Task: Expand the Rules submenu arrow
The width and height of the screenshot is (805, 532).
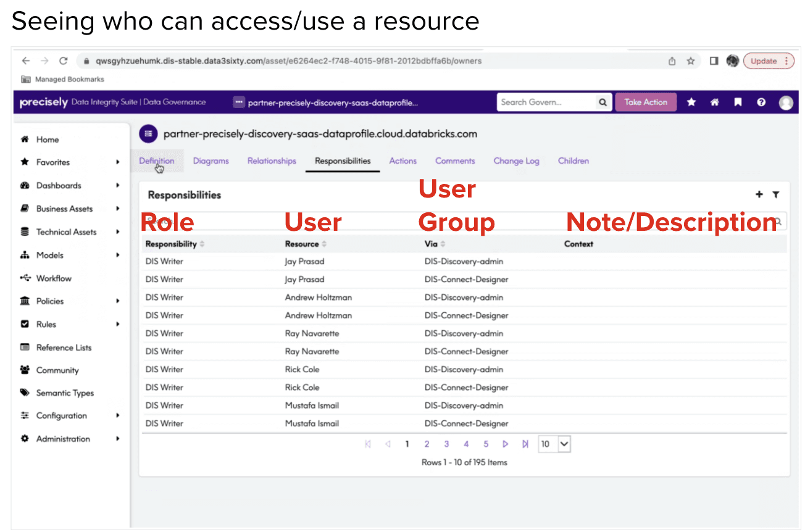Action: point(117,324)
